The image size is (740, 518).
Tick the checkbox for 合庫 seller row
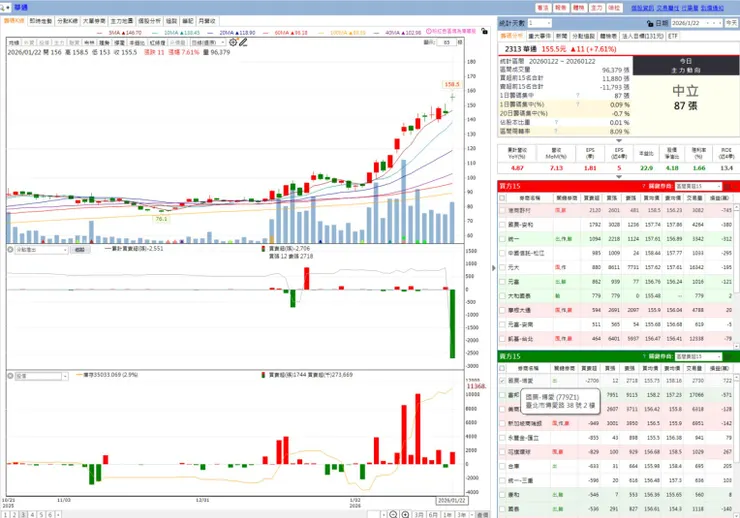[502, 466]
